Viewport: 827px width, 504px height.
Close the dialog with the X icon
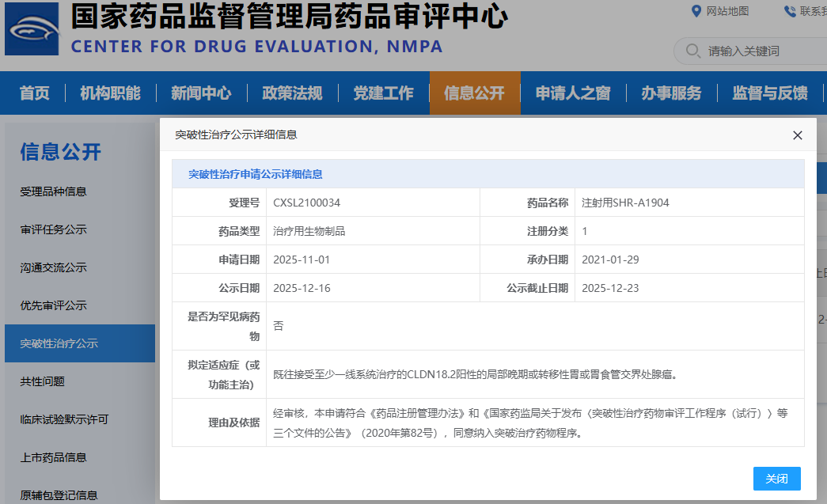tap(797, 135)
